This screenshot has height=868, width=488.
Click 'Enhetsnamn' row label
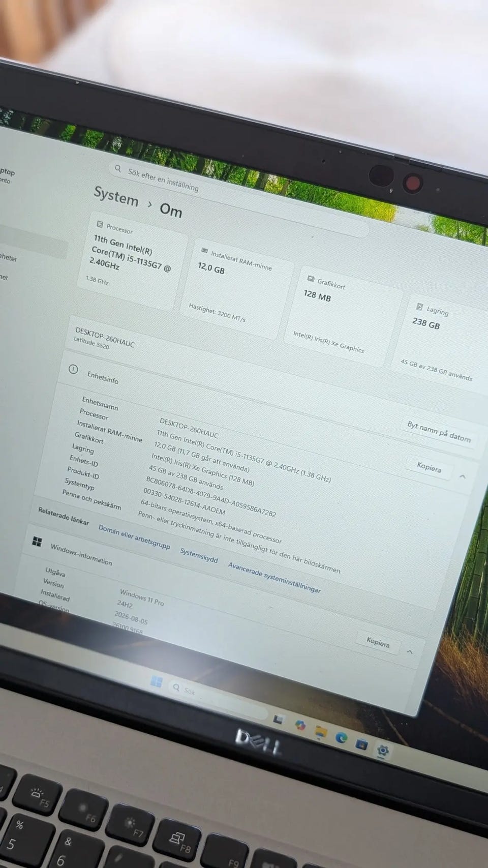pyautogui.click(x=100, y=403)
